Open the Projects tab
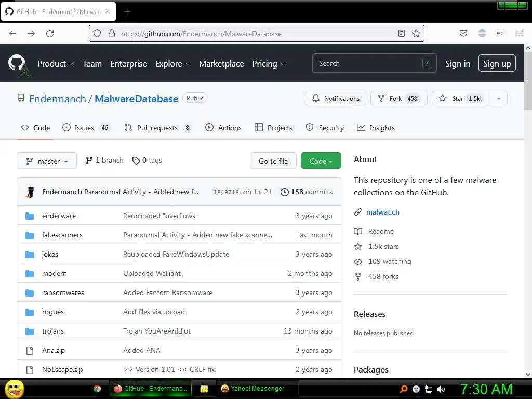532x399 pixels. pyautogui.click(x=273, y=128)
